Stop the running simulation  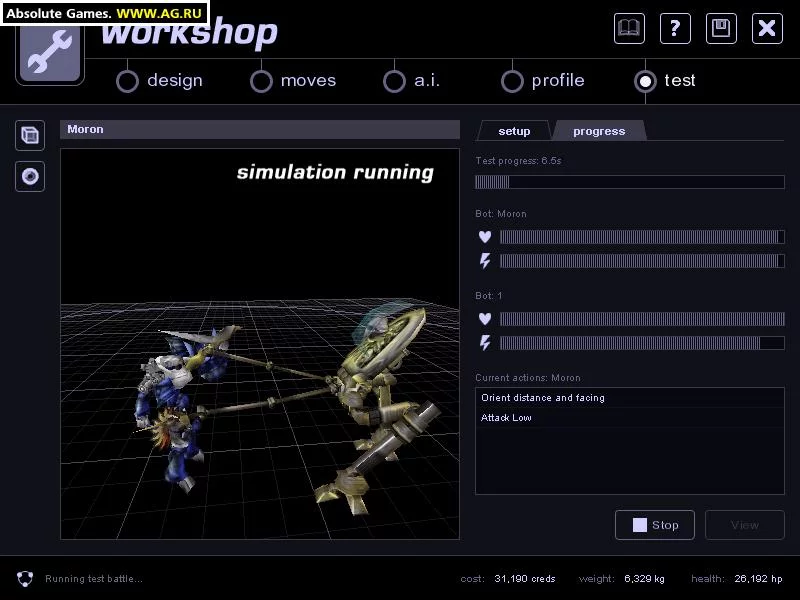(x=655, y=525)
